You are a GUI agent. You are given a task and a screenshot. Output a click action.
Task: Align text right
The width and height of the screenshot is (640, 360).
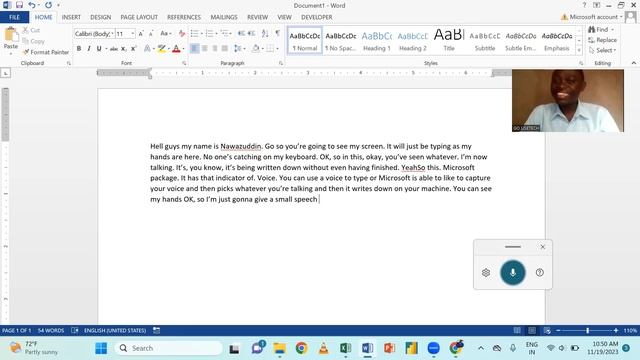215,49
